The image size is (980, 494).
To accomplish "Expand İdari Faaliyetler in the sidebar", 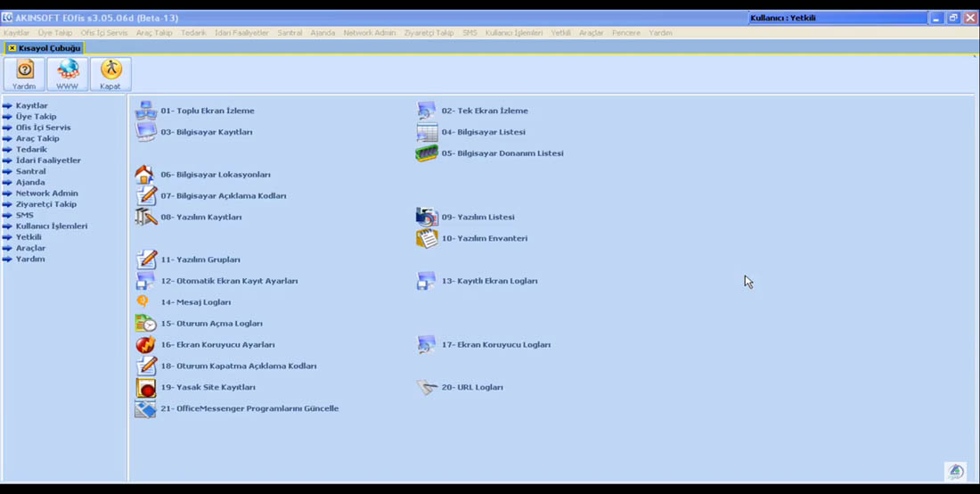I will pyautogui.click(x=48, y=161).
